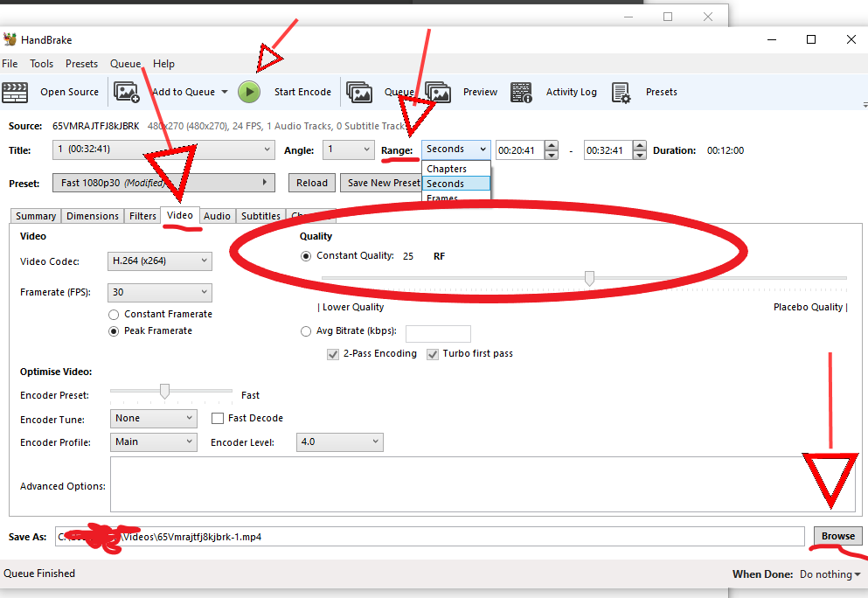The image size is (868, 598).
Task: Increase the range end time
Action: [x=640, y=146]
